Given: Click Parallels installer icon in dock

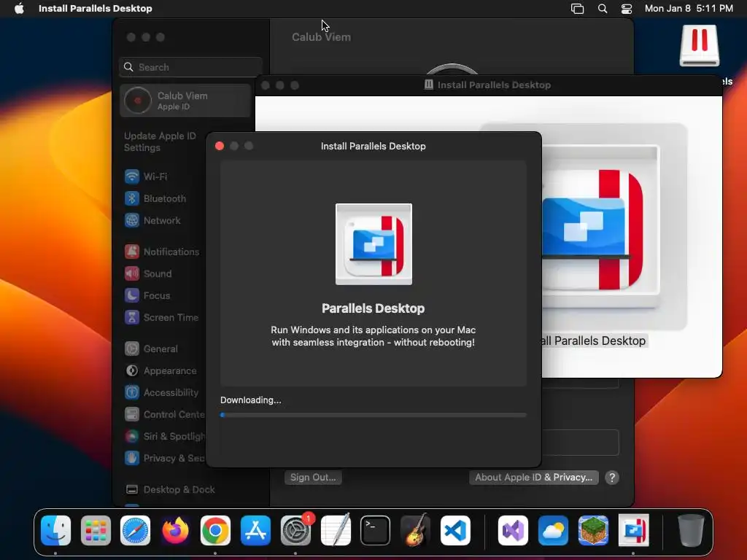Looking at the screenshot, I should 634,530.
